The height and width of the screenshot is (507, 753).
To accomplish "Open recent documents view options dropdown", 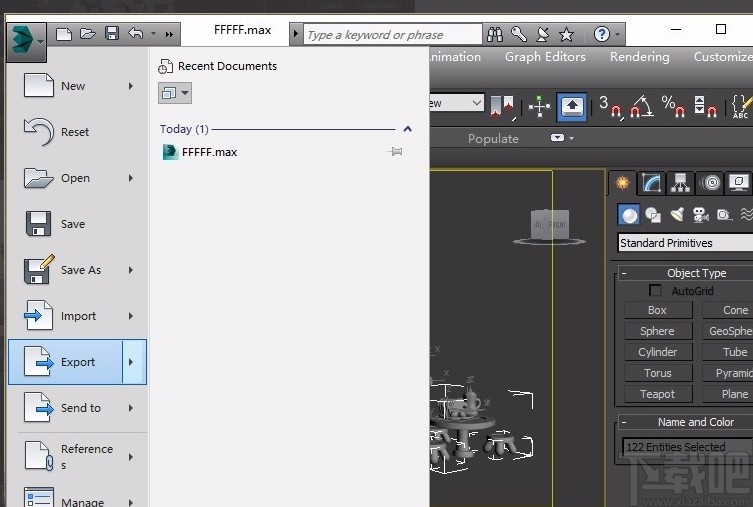I will [x=175, y=93].
